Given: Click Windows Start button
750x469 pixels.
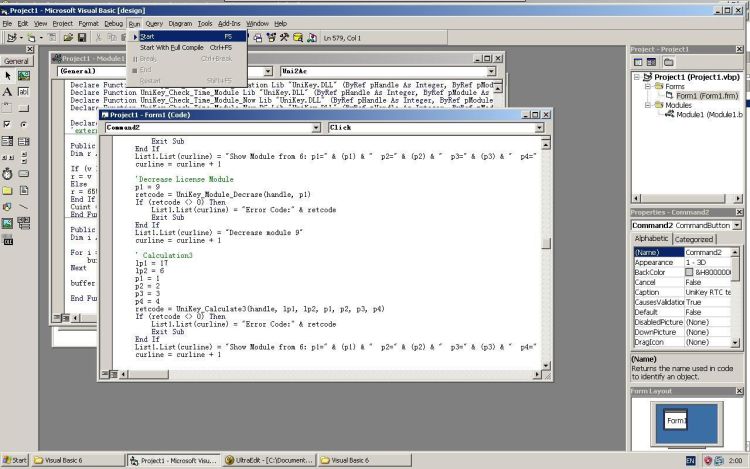Looking at the screenshot, I should (15, 460).
